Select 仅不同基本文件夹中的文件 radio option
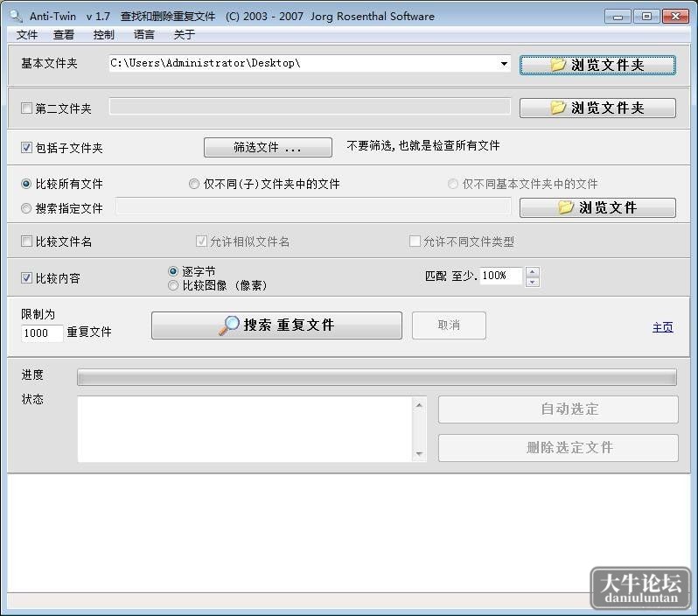This screenshot has height=616, width=698. (x=453, y=184)
